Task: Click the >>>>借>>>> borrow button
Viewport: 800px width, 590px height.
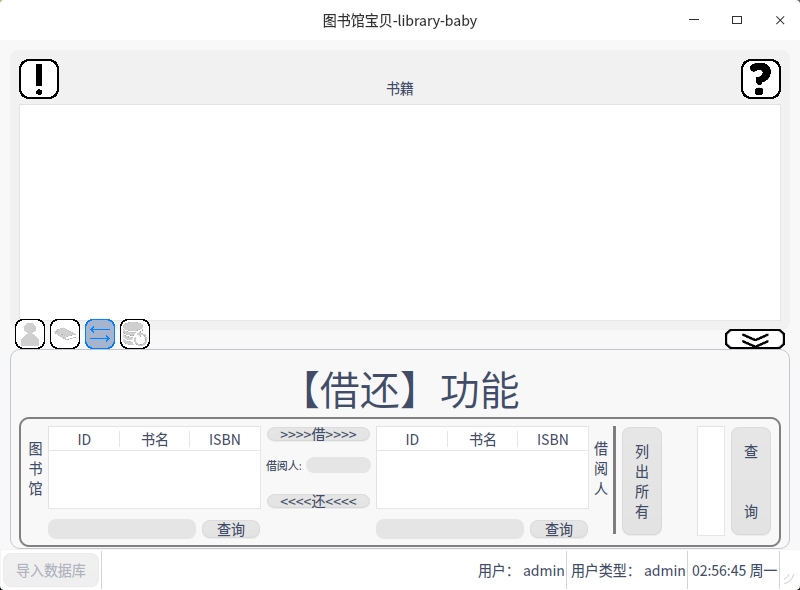Action: point(318,434)
